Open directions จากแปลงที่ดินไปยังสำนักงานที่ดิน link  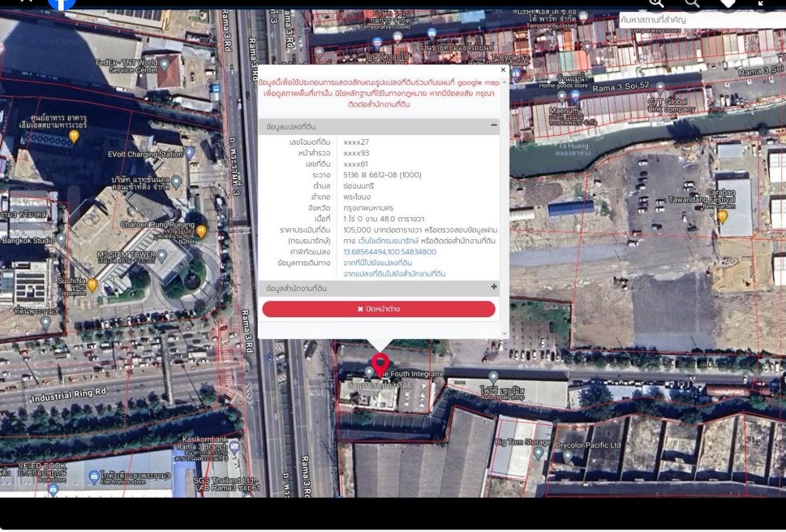[394, 274]
